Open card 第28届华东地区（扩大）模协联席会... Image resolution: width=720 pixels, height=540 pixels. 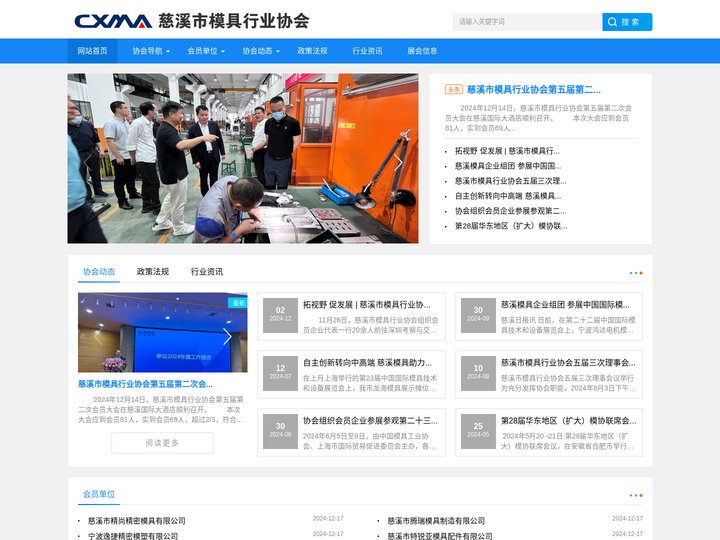click(568, 421)
